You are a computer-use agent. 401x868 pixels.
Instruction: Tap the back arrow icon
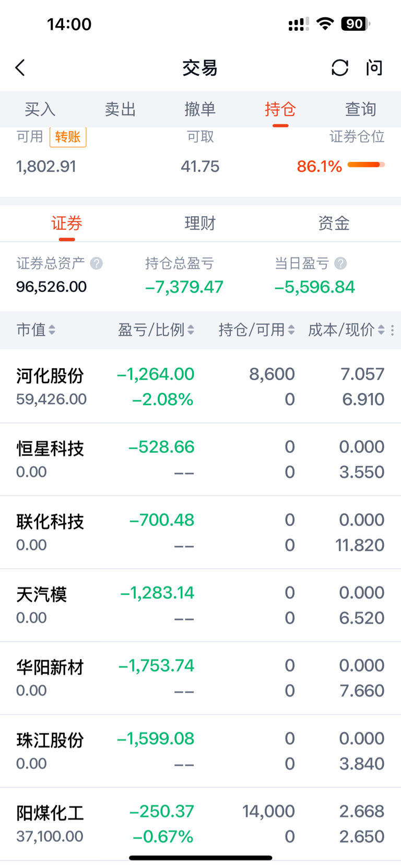click(20, 67)
